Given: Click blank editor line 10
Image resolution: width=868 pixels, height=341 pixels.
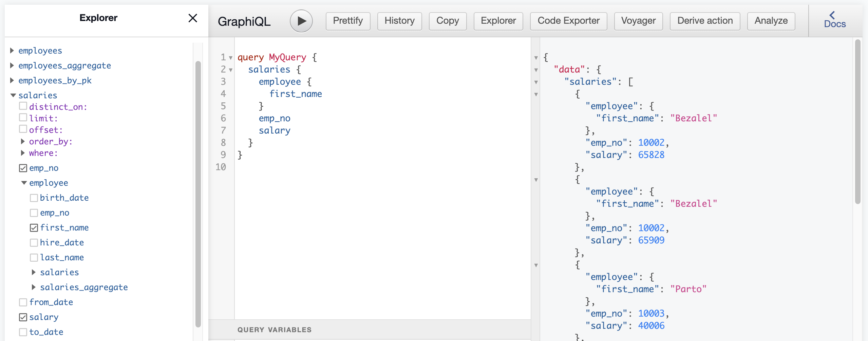Looking at the screenshot, I should 382,167.
